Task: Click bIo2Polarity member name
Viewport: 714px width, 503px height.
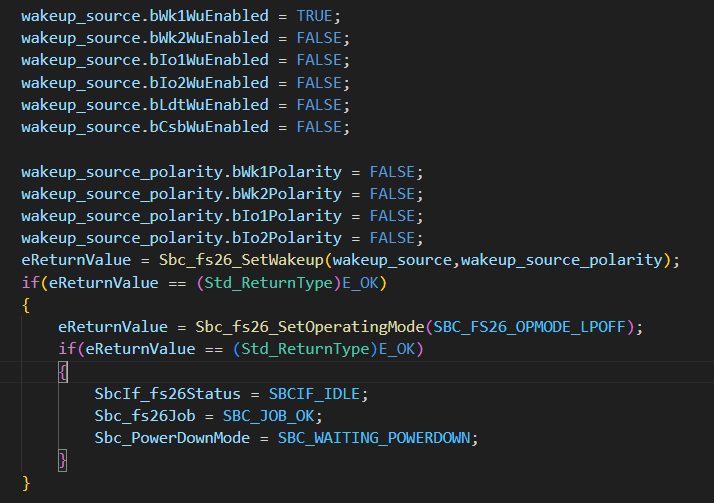Action: click(x=287, y=238)
